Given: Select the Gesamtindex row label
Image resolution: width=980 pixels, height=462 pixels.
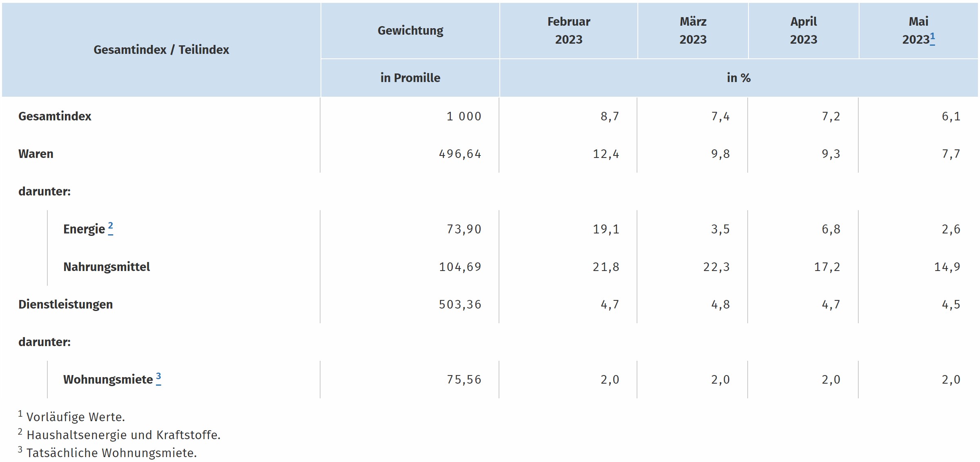Looking at the screenshot, I should click(x=55, y=116).
